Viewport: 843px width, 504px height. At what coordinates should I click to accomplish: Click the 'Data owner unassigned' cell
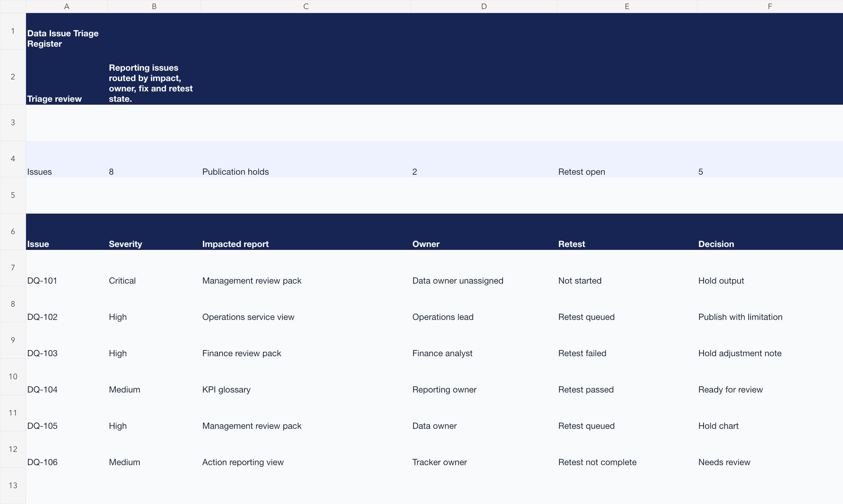(484, 268)
